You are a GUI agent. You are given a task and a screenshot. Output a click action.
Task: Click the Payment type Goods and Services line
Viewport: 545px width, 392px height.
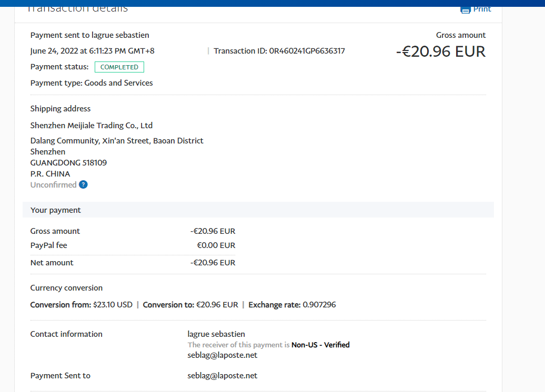point(92,83)
